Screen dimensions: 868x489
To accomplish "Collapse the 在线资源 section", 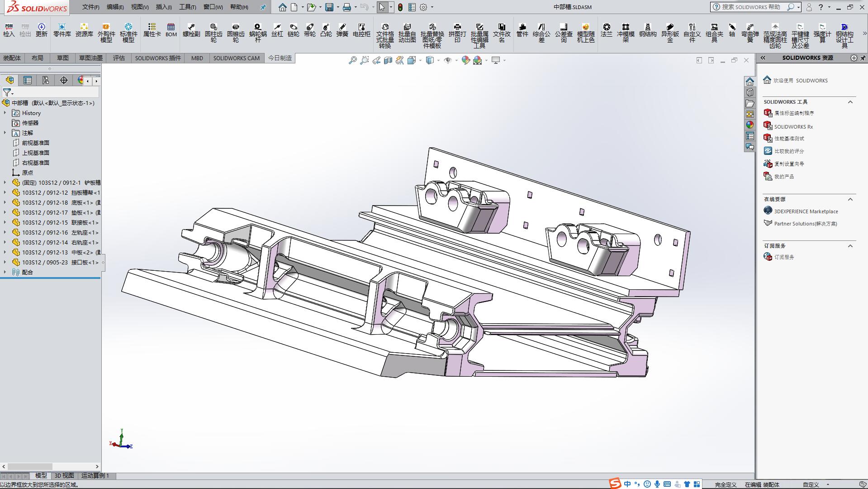I will (850, 199).
